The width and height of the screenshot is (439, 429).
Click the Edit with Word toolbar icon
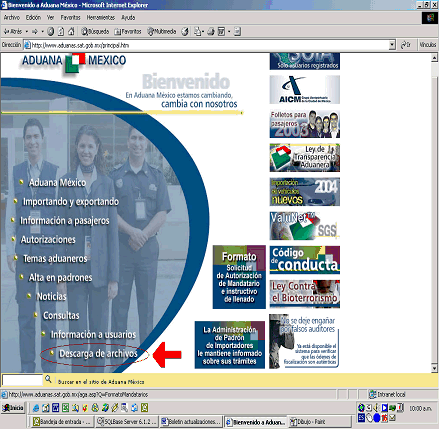(221, 32)
